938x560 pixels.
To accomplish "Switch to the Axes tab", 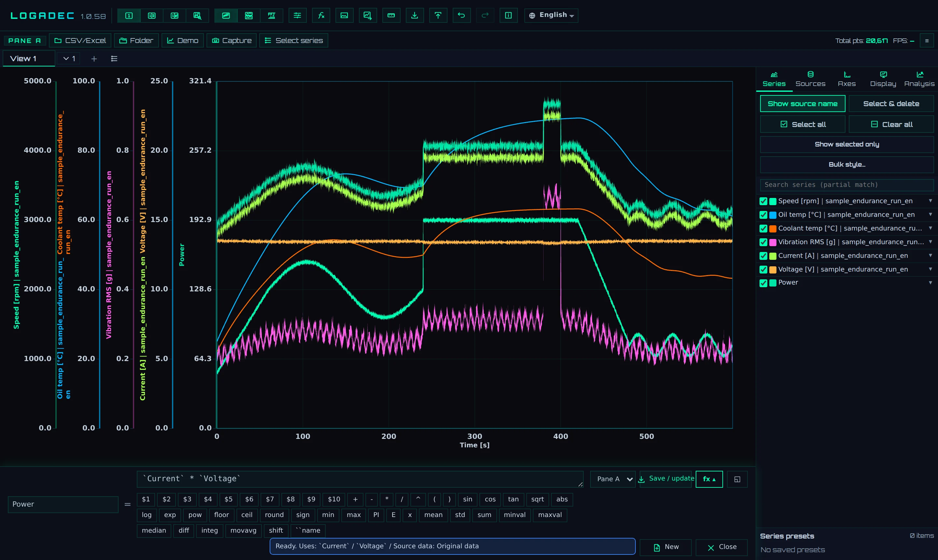I will 847,79.
